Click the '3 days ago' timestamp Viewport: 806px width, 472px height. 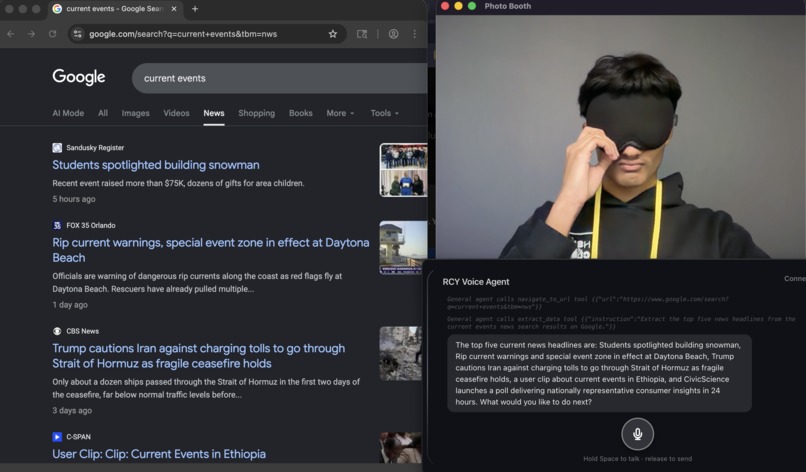72,410
